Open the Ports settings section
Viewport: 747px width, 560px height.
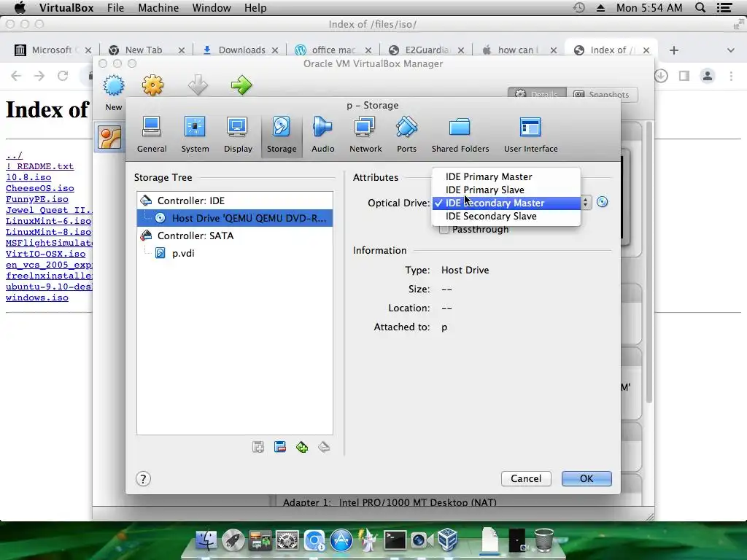click(406, 134)
